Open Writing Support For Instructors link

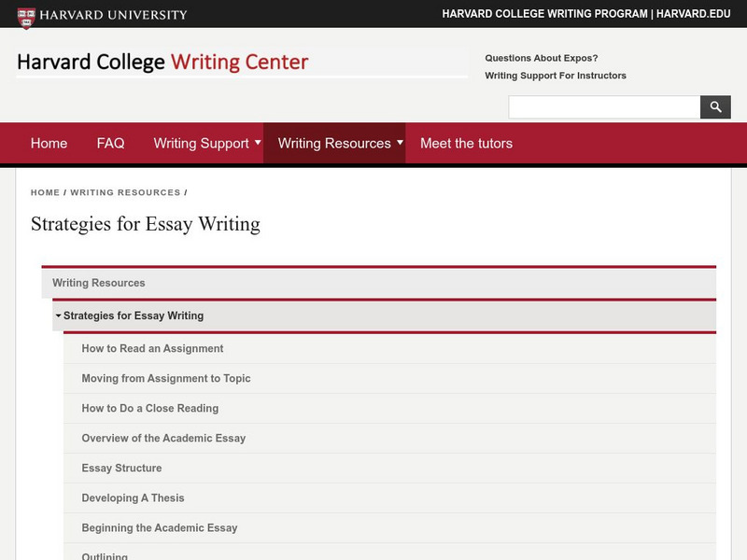tap(556, 76)
